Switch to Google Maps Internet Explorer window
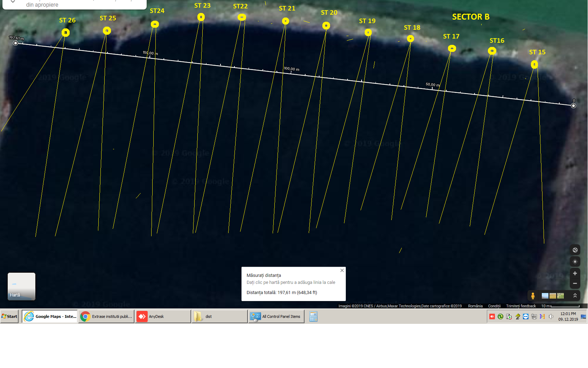The image size is (588, 368). (x=50, y=316)
